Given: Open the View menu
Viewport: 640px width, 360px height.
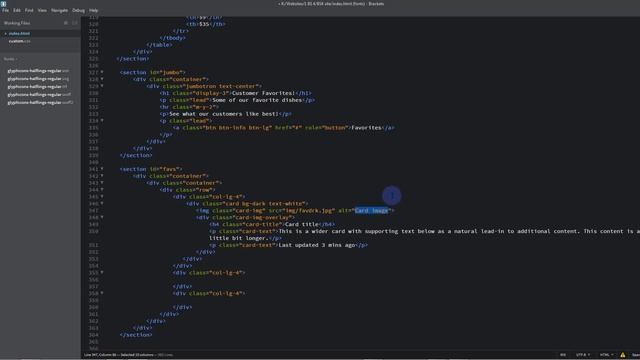Looking at the screenshot, I should click(42, 10).
